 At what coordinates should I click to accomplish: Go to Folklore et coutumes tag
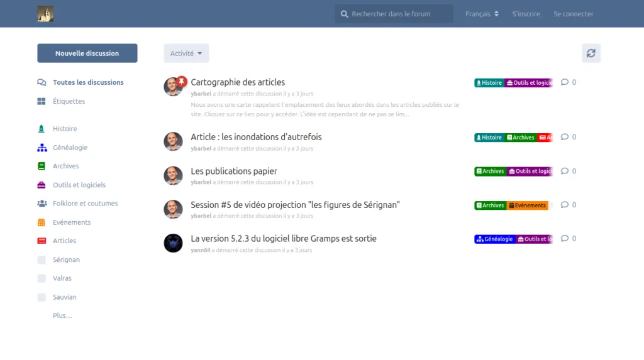(85, 204)
